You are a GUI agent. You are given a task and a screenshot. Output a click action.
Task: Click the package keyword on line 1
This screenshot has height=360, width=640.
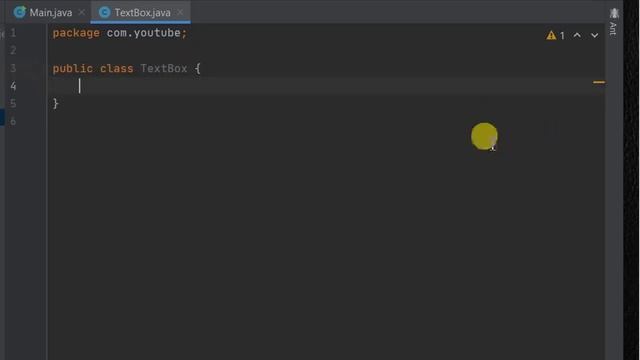pyautogui.click(x=76, y=33)
